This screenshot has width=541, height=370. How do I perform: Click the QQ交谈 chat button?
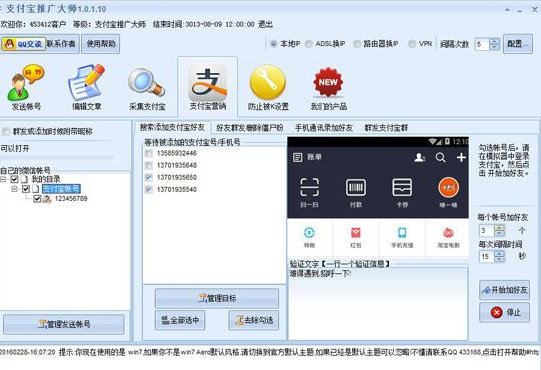pyautogui.click(x=23, y=44)
